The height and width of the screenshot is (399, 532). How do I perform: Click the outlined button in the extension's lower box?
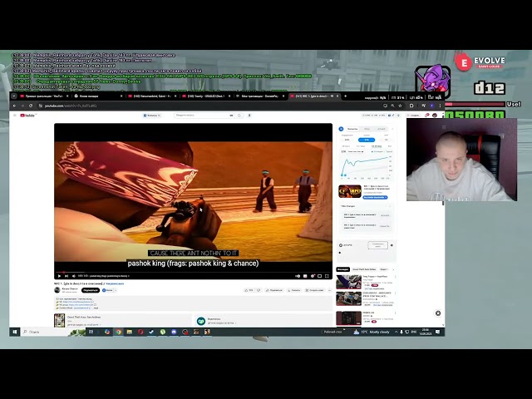coord(377,245)
